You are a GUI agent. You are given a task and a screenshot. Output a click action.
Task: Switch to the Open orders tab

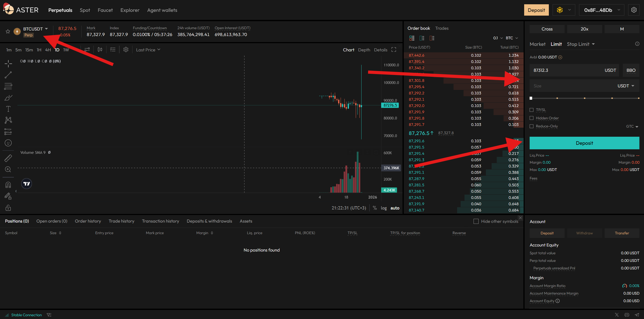tap(52, 221)
